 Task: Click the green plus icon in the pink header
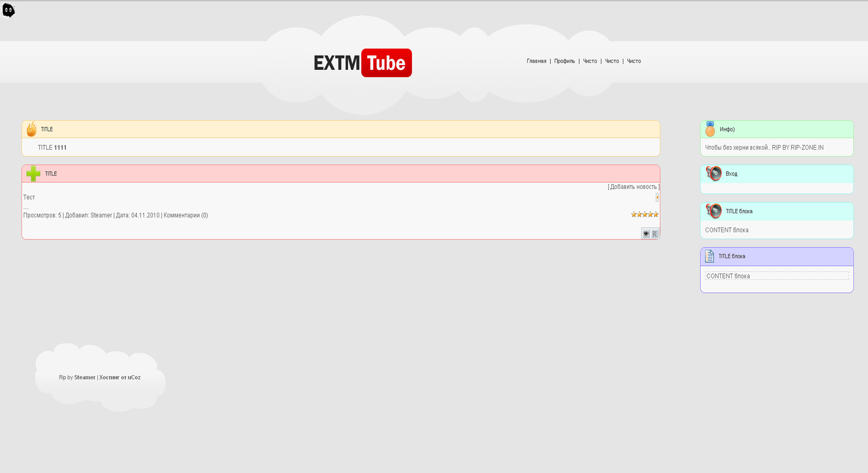tap(33, 173)
